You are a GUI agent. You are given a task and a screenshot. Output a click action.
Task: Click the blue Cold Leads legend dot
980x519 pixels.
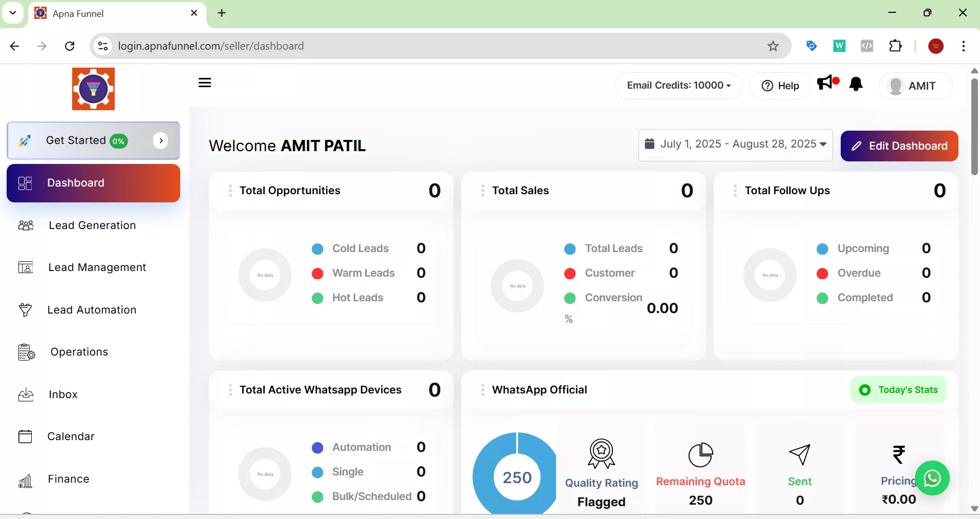(x=317, y=249)
